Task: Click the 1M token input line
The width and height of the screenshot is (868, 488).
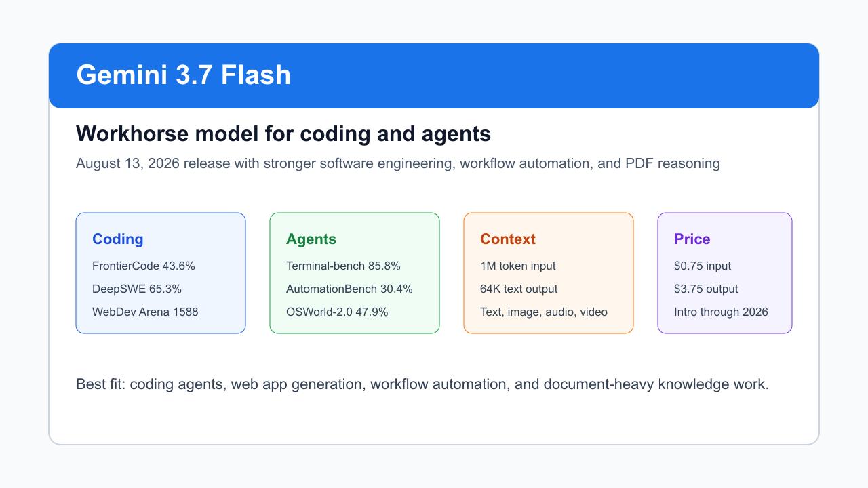Action: (x=518, y=266)
